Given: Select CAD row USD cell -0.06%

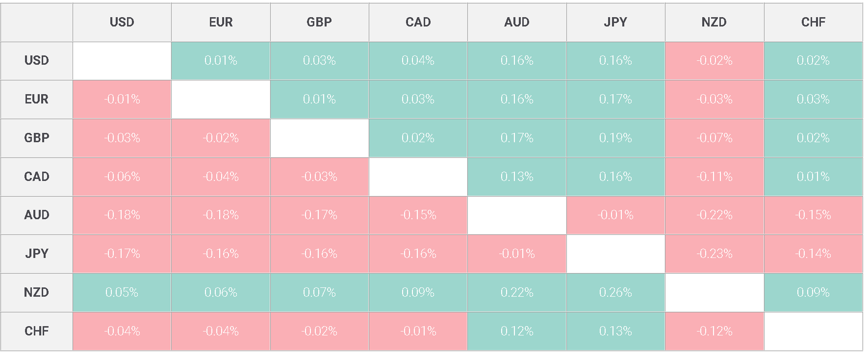Looking at the screenshot, I should 122,177.
